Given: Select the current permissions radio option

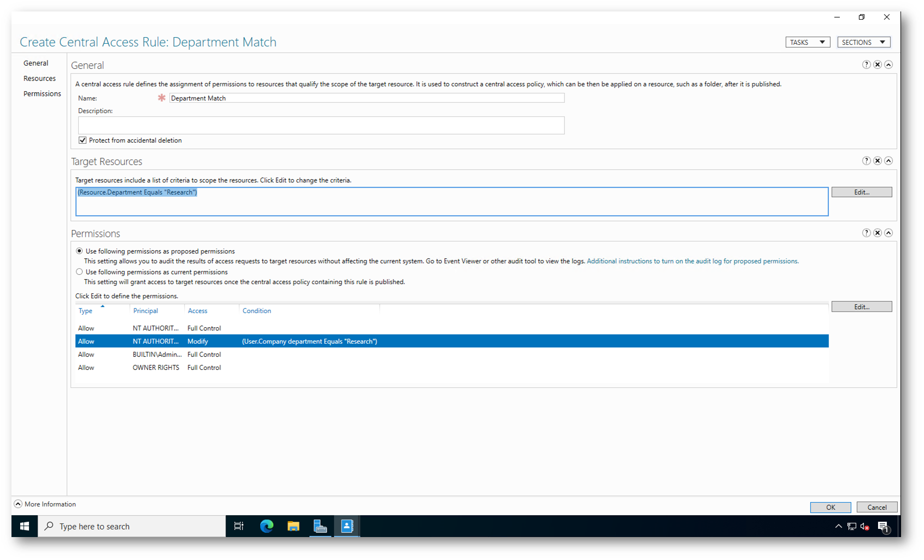Looking at the screenshot, I should 80,272.
